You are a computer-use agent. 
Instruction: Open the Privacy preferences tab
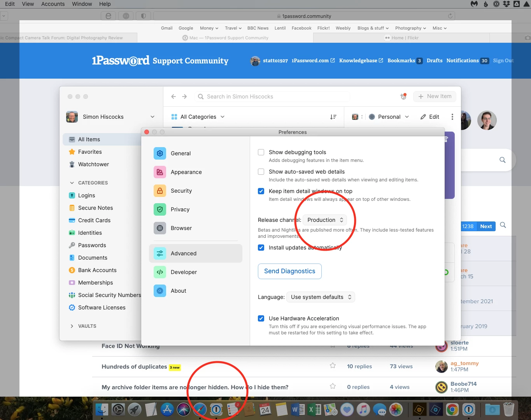[x=196, y=209]
